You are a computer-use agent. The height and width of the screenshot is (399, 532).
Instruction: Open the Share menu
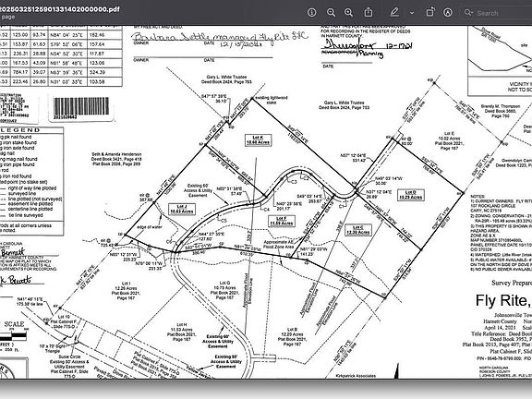point(369,13)
